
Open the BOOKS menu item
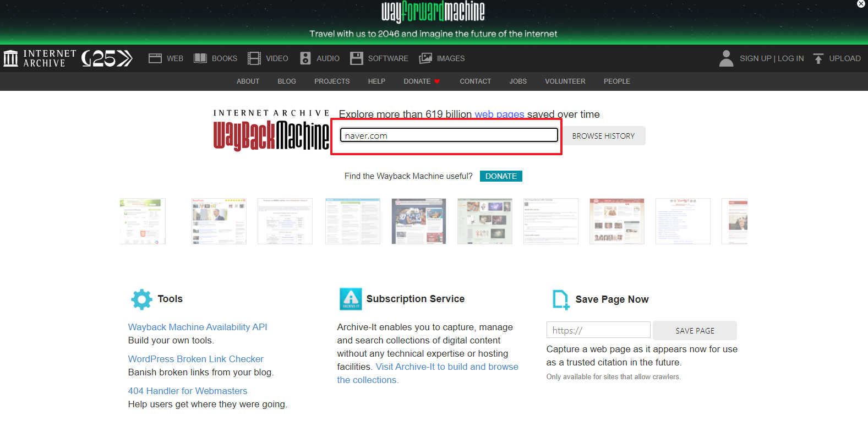(225, 58)
